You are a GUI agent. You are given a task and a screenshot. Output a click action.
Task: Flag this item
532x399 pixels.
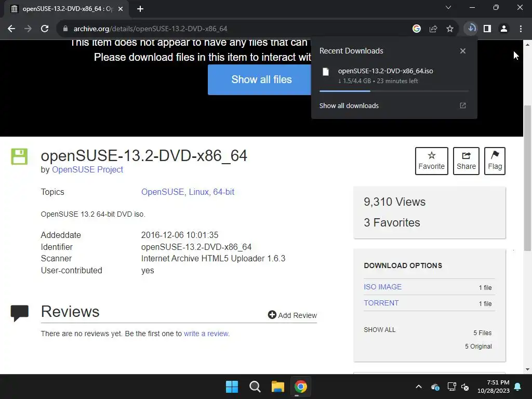coord(495,161)
